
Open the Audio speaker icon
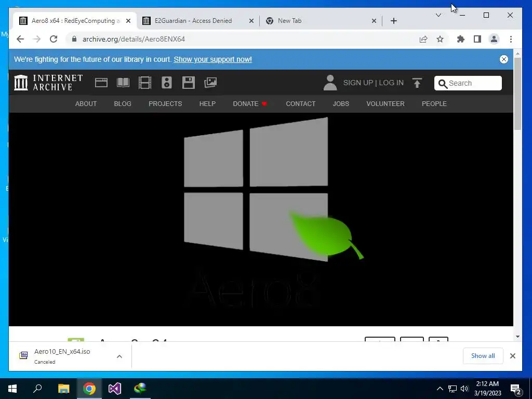coord(167,83)
